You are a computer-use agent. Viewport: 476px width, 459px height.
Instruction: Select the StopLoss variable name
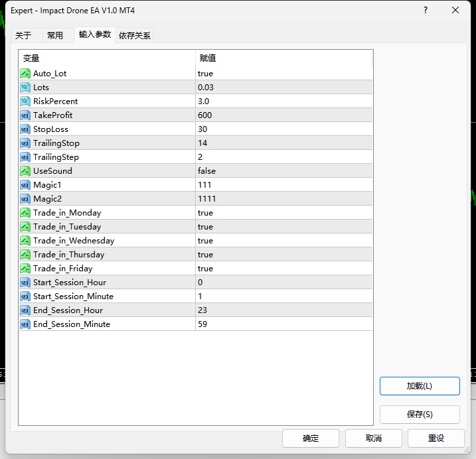point(50,129)
